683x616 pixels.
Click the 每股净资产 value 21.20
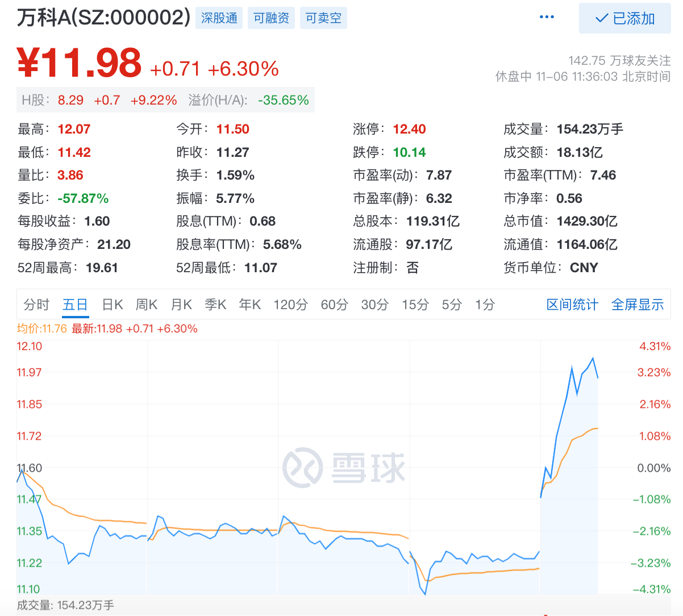(114, 244)
